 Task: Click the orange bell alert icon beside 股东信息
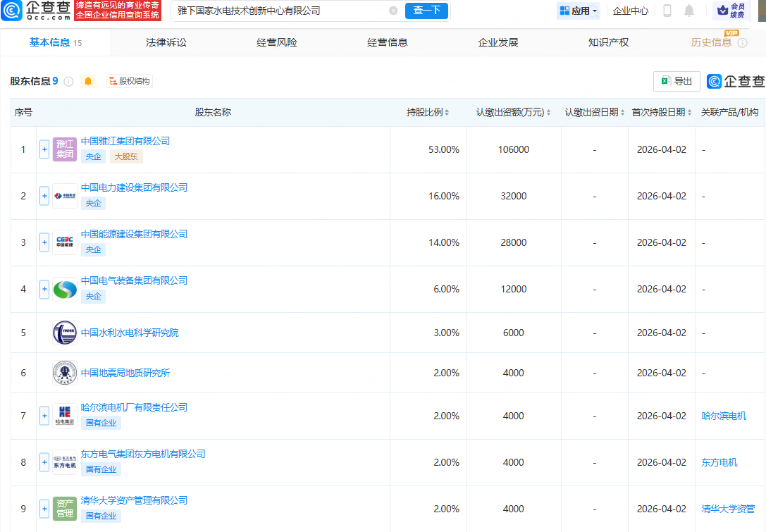88,81
